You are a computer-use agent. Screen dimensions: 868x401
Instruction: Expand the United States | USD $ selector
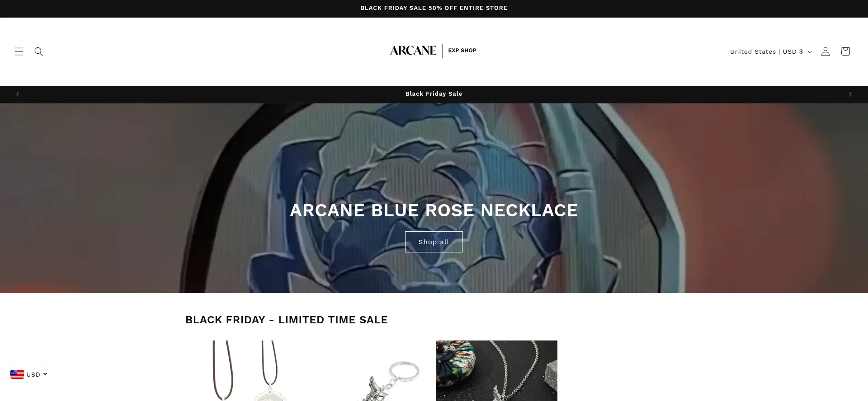(771, 51)
